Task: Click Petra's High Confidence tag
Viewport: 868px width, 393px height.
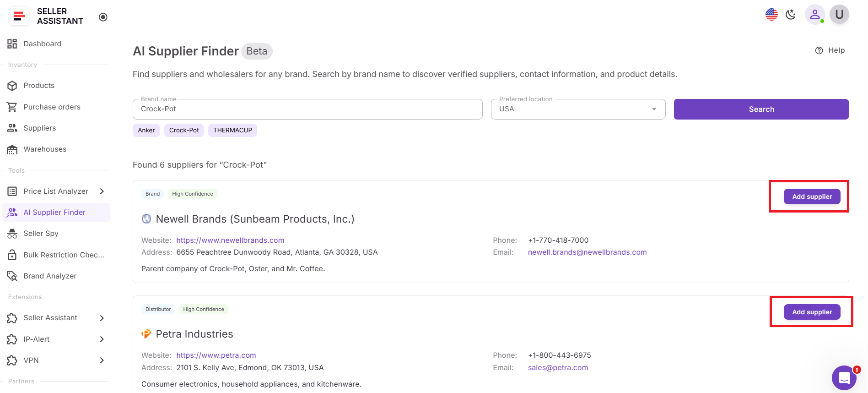Action: coord(204,309)
